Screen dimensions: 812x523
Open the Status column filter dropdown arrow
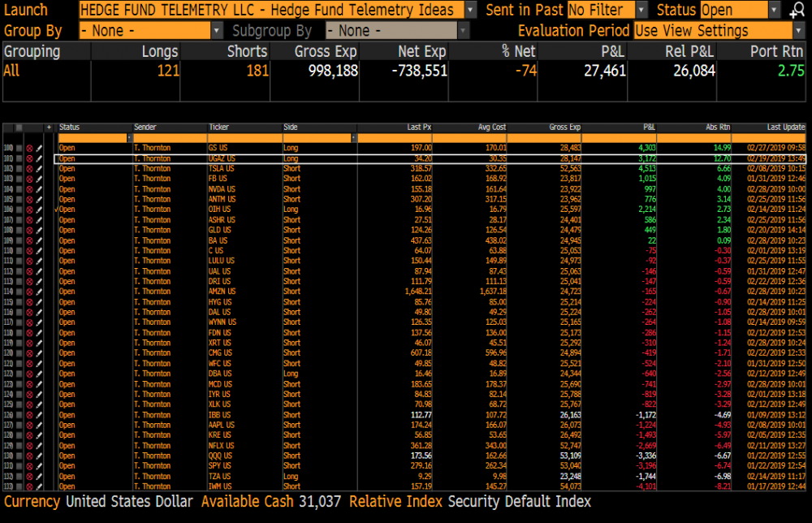click(129, 138)
